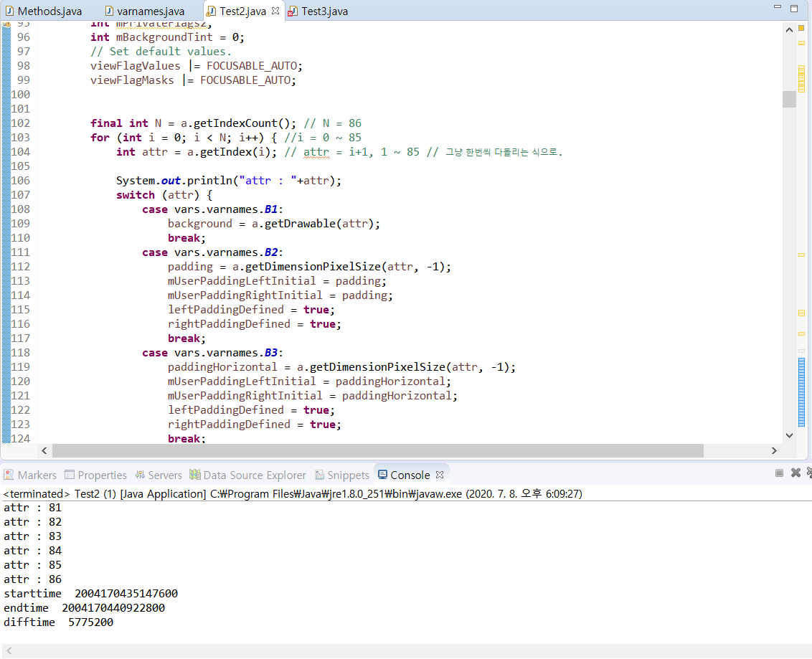Open the Properties view tab
The height and width of the screenshot is (659, 812).
click(96, 475)
